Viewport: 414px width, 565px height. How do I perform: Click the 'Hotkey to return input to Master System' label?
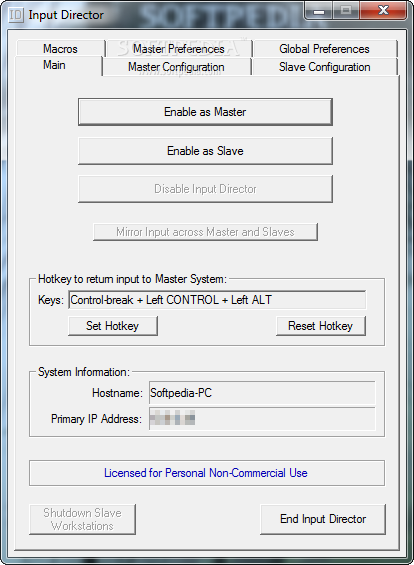(x=133, y=279)
